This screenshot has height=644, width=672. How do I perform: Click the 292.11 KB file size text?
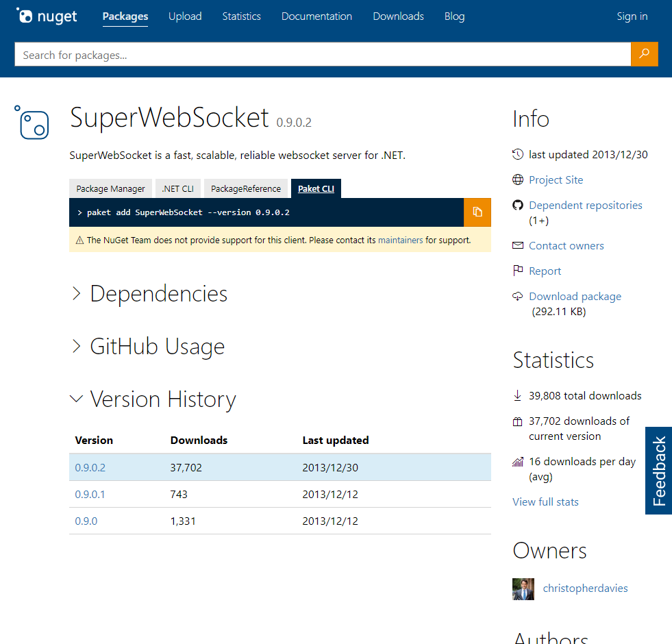tap(559, 311)
